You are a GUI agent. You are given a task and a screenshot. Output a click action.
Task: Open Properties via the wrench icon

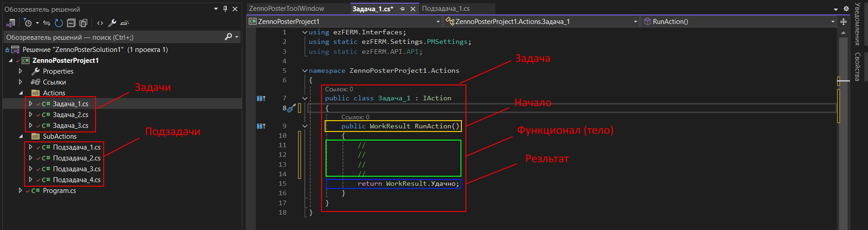[112, 23]
